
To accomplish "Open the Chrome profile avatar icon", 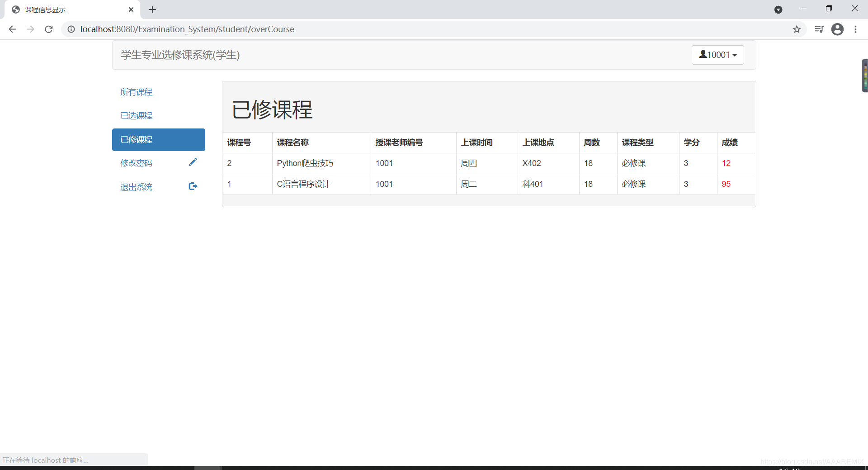I will pyautogui.click(x=837, y=29).
